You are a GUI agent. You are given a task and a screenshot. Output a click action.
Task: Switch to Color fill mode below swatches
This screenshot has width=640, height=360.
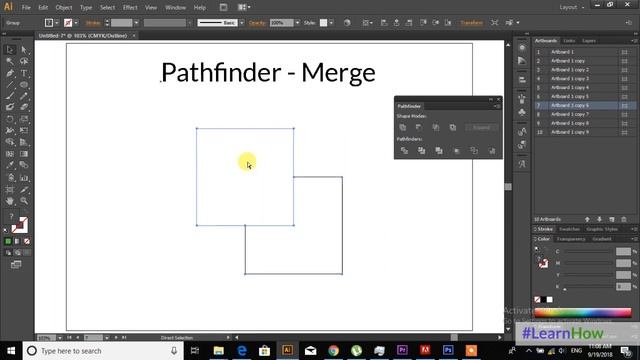8,241
